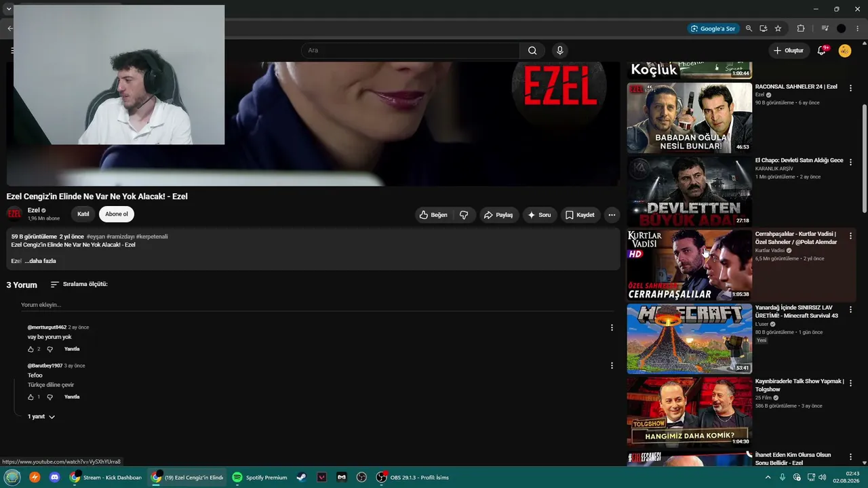Open @Barutbey1907's profile link
Viewport: 868px width, 488px height.
[x=45, y=366]
